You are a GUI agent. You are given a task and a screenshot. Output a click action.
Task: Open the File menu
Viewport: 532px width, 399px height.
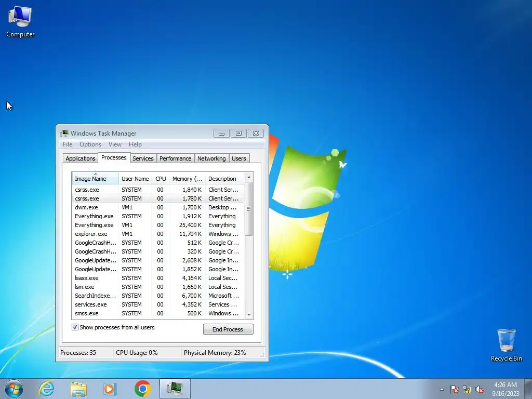[x=68, y=144]
